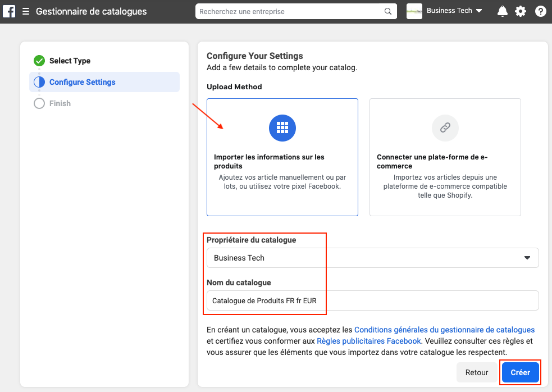Go to the Select Type step
The width and height of the screenshot is (552, 392).
[70, 61]
